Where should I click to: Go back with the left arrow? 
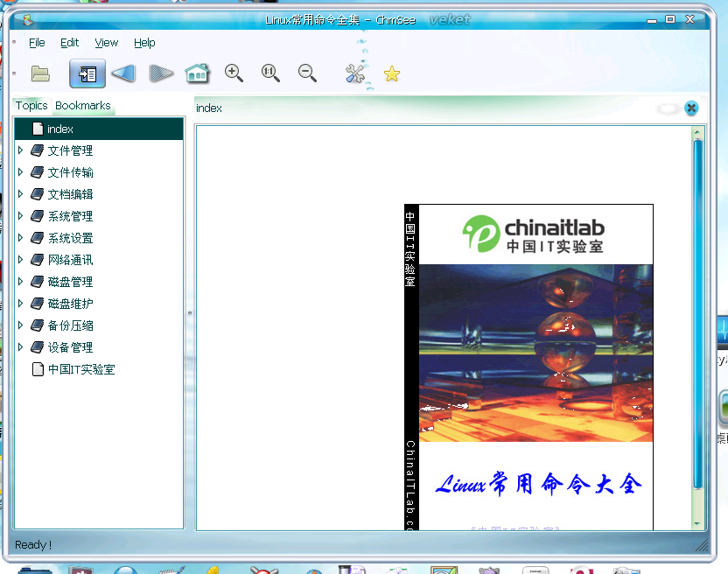pos(124,73)
